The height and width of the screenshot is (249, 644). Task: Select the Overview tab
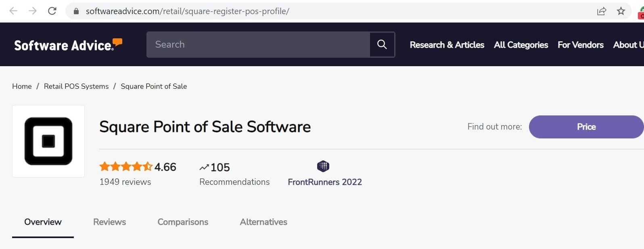43,222
